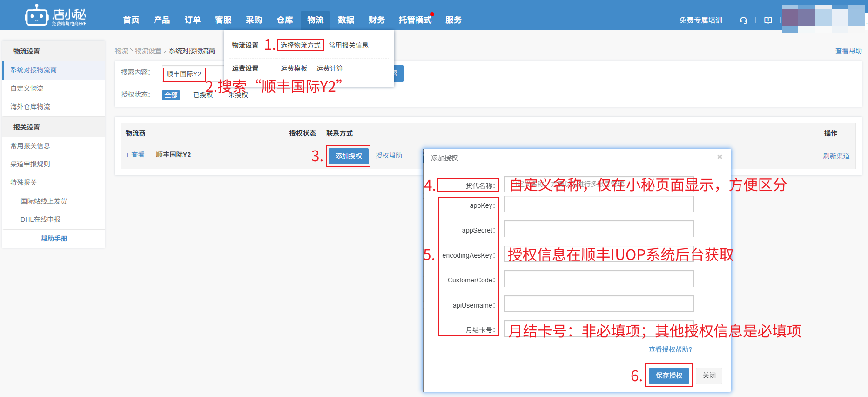
Task: Focus the appKey input field
Action: 599,204
